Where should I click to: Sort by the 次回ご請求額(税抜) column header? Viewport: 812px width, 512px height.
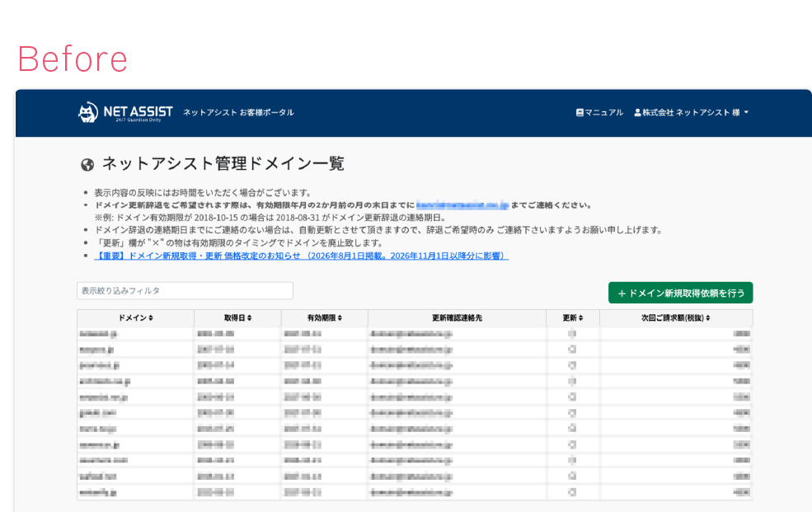676,318
